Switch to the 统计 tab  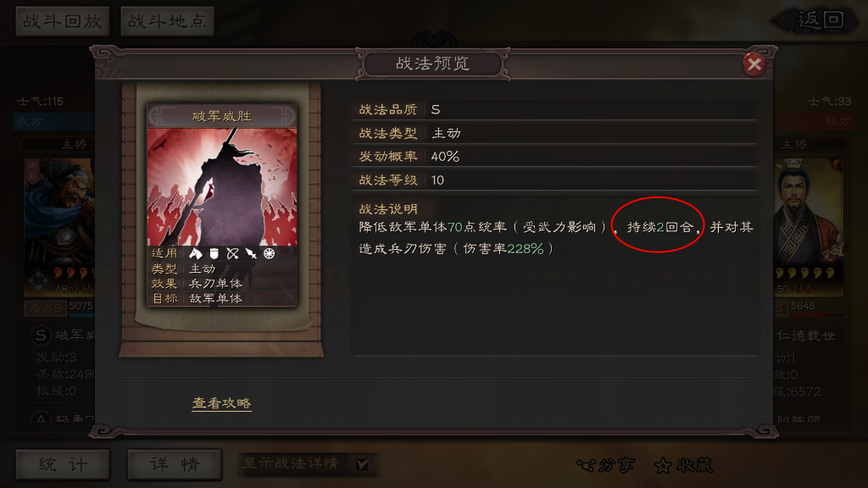63,464
